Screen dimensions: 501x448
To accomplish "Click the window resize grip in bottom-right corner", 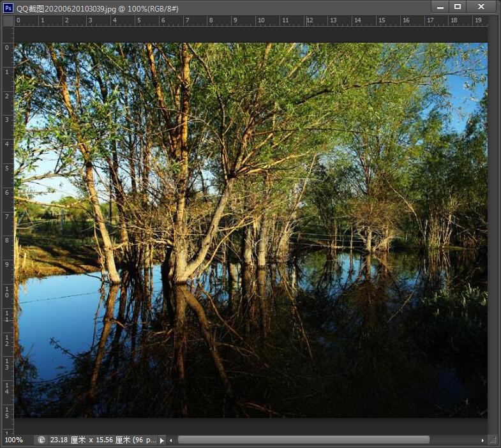I will tap(493, 440).
